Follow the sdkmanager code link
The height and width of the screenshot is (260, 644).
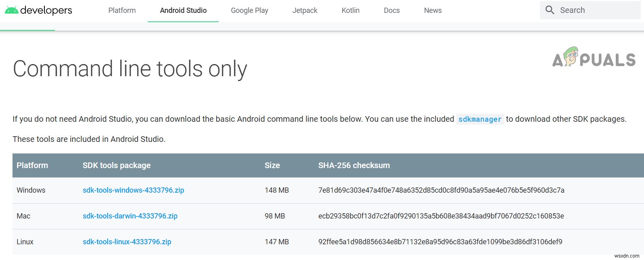coord(480,119)
